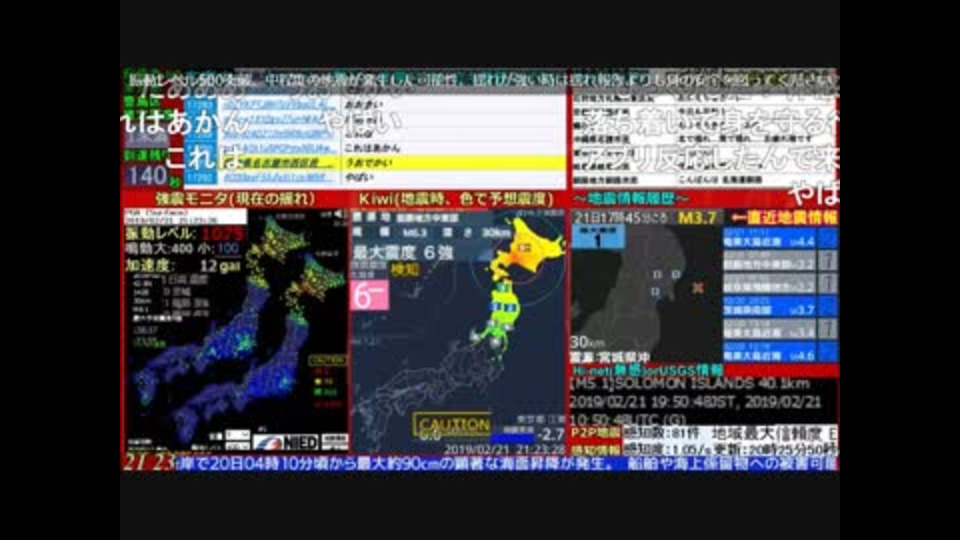Click the '直近地震情報' label
The image size is (960, 540).
[x=784, y=217]
